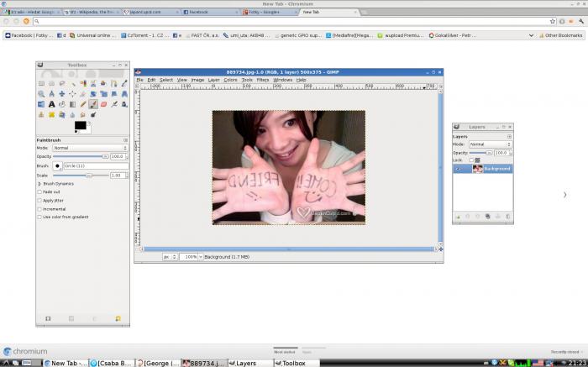
Task: Select the Pencil tool
Action: [x=83, y=104]
